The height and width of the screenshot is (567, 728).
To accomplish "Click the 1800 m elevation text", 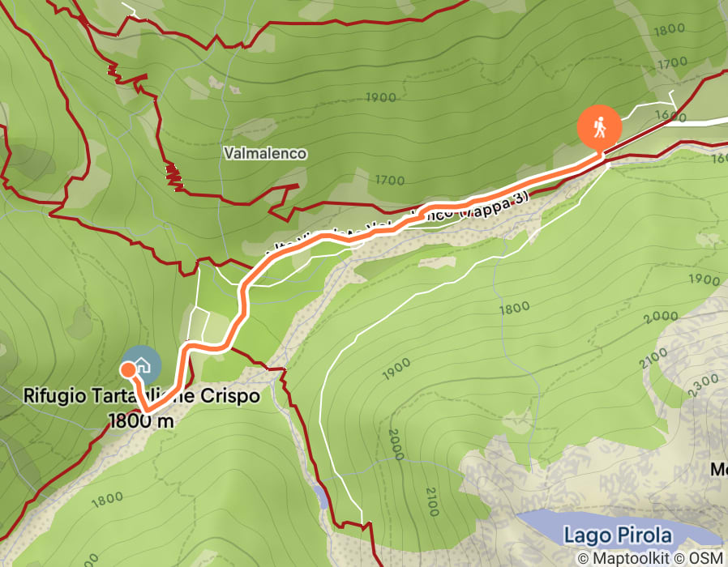I will pos(141,421).
